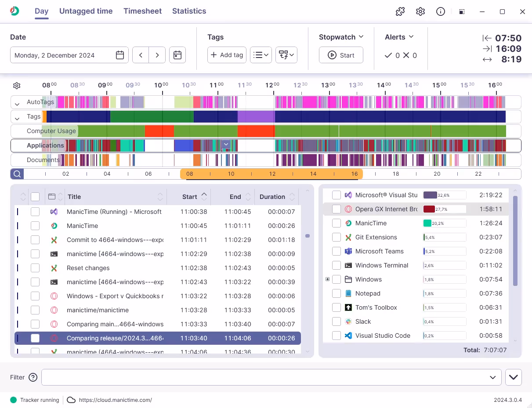Open the cloud.manictime.com link

pos(116,400)
